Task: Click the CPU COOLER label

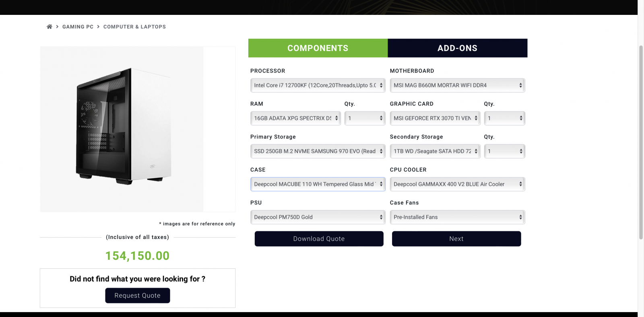Action: [x=408, y=170]
